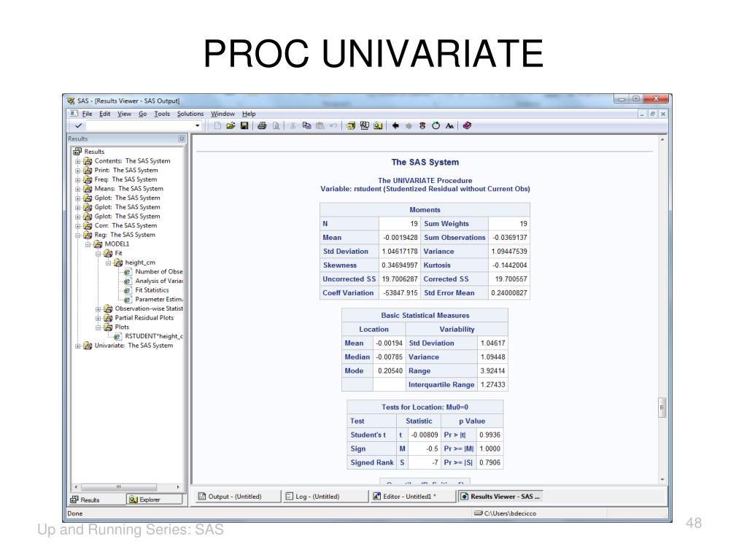
Task: Open the Edit menu
Action: 105,114
